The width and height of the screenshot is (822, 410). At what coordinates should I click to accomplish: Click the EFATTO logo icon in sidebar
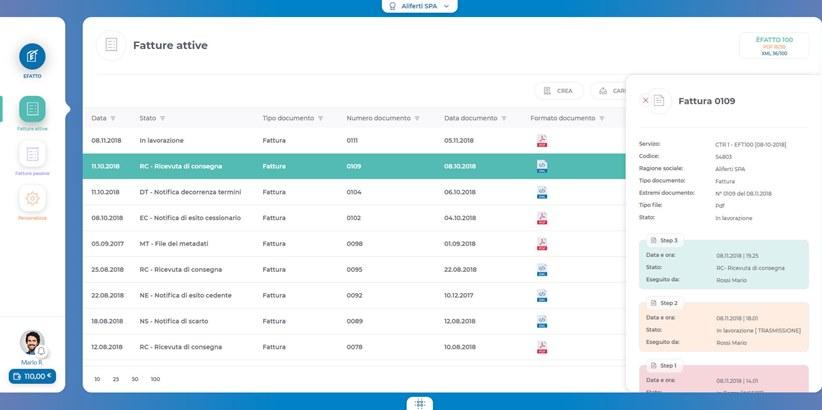(x=32, y=56)
